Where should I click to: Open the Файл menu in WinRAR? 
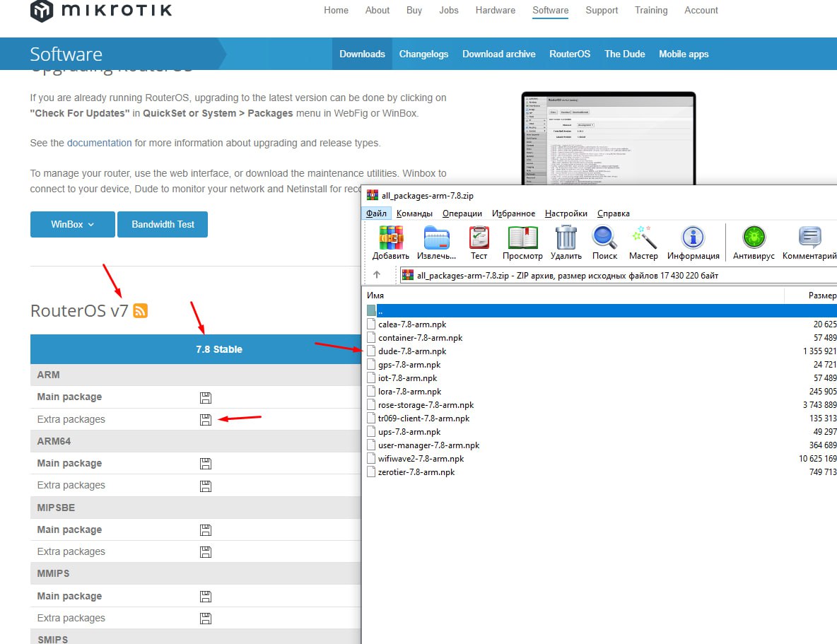tap(376, 213)
